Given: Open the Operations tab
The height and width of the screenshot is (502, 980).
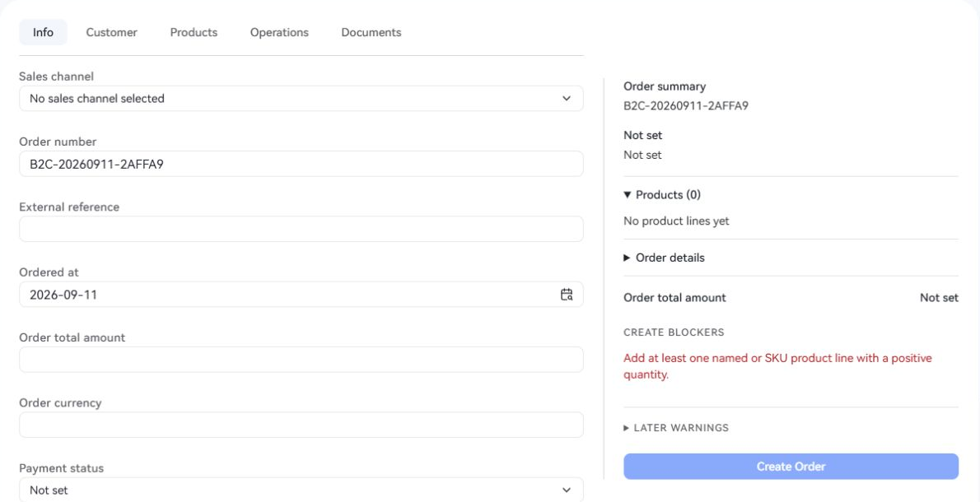Looking at the screenshot, I should pyautogui.click(x=279, y=32).
